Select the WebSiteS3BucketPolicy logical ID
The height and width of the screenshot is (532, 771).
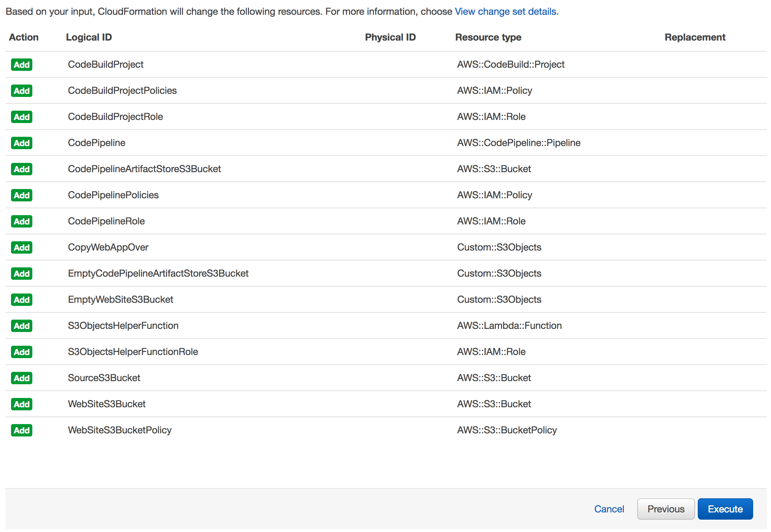click(x=120, y=430)
